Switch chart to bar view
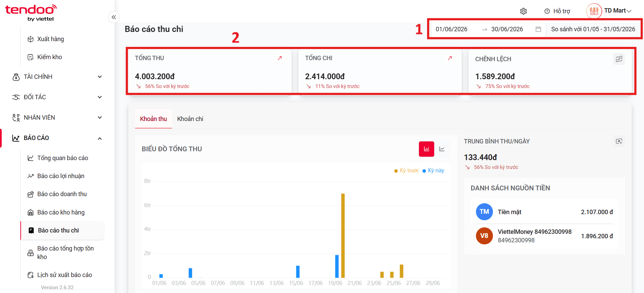644x293 pixels. 426,149
